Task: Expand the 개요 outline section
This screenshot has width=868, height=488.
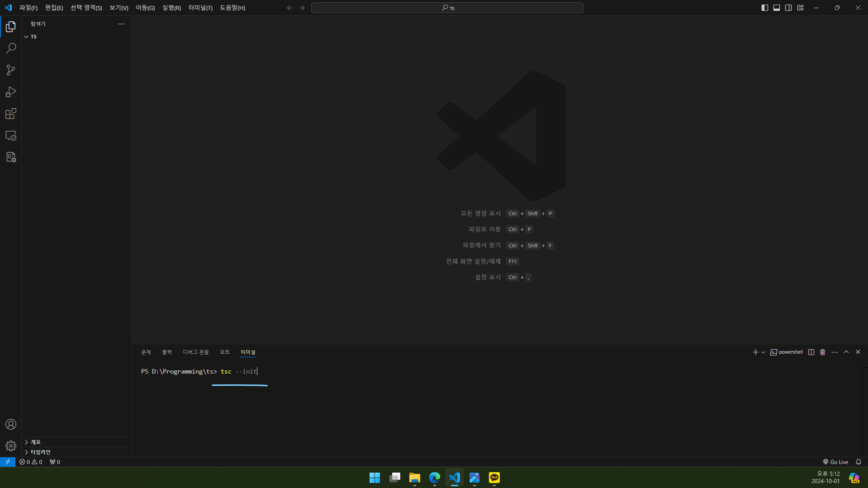Action: point(76,442)
